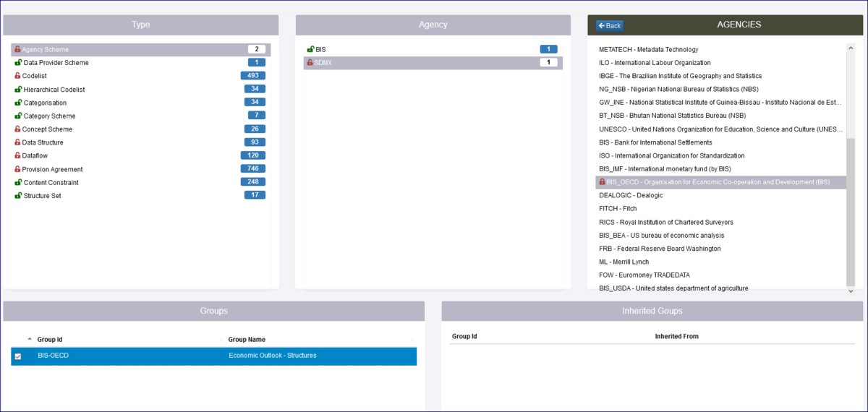
Task: Select the Content Constraint type
Action: pyautogui.click(x=51, y=183)
